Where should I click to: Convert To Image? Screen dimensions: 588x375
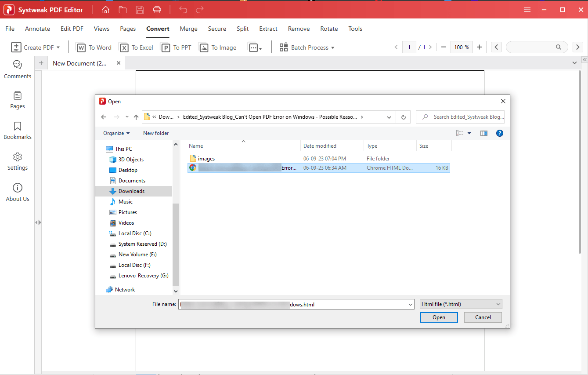(218, 47)
